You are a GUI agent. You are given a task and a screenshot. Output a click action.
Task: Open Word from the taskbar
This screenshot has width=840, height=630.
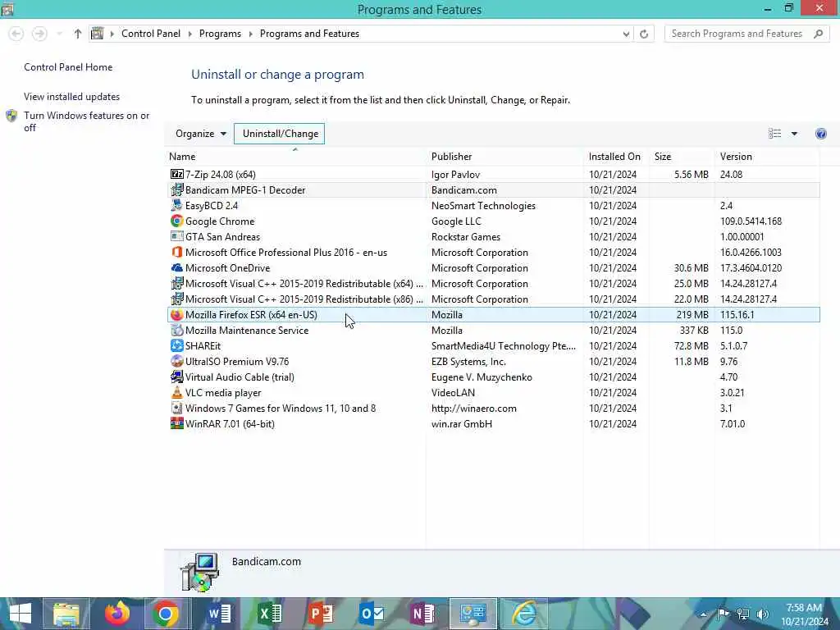[219, 614]
